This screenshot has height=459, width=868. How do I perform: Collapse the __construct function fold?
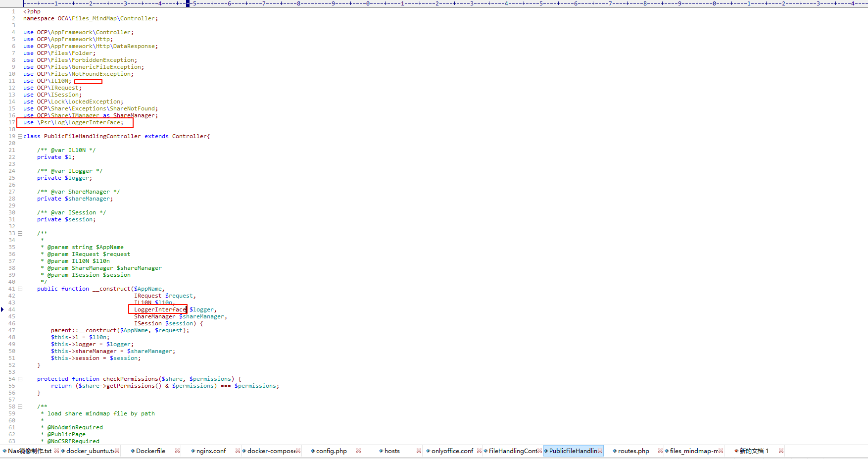point(20,289)
